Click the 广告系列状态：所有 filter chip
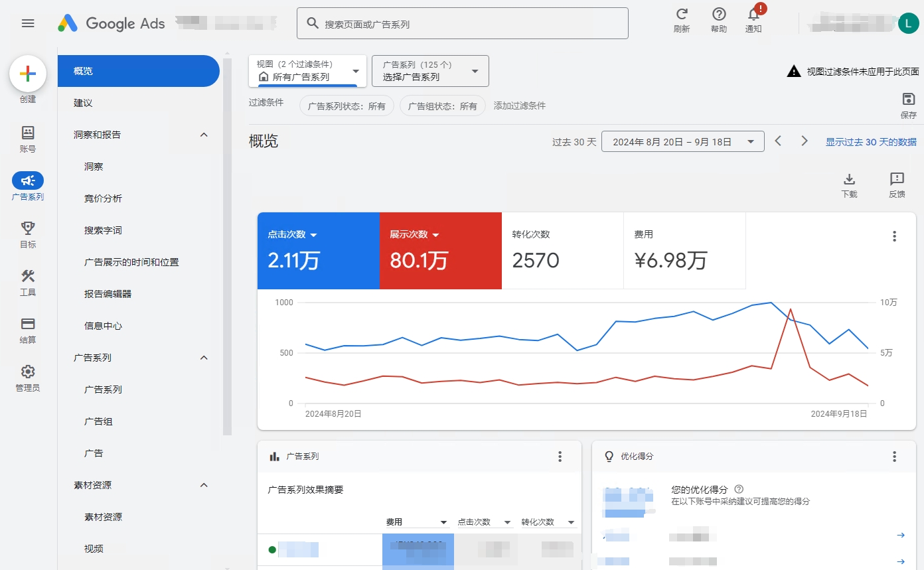 coord(346,106)
